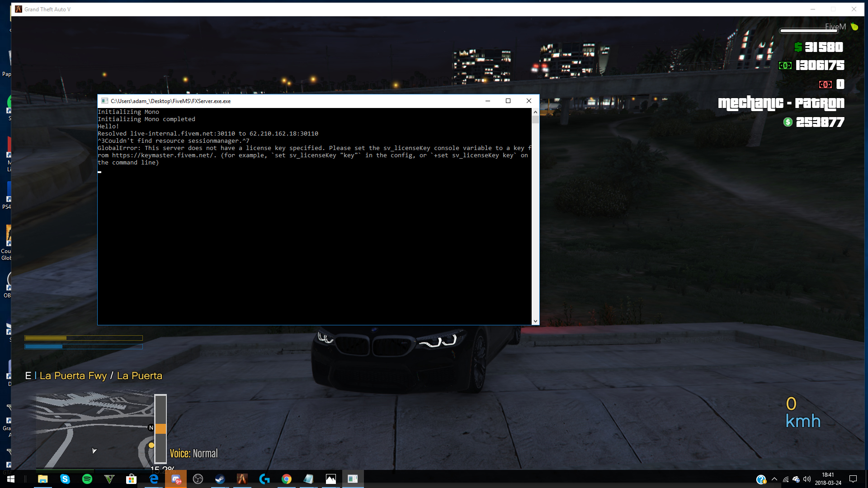Open Steam from the taskbar
The width and height of the screenshot is (868, 488).
(220, 479)
